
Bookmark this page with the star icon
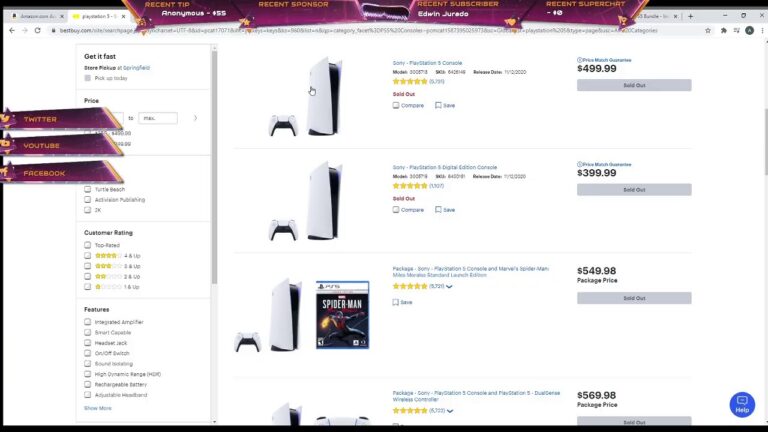(x=708, y=30)
